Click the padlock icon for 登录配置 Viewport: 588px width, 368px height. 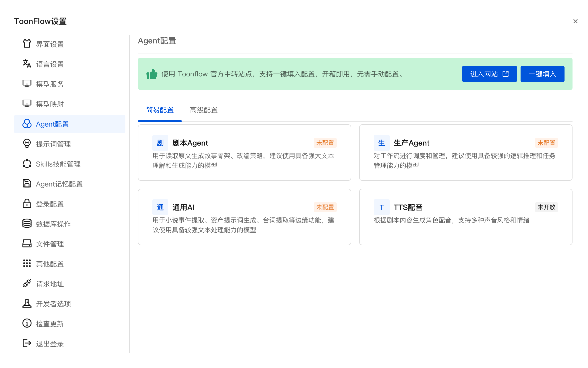tap(27, 203)
